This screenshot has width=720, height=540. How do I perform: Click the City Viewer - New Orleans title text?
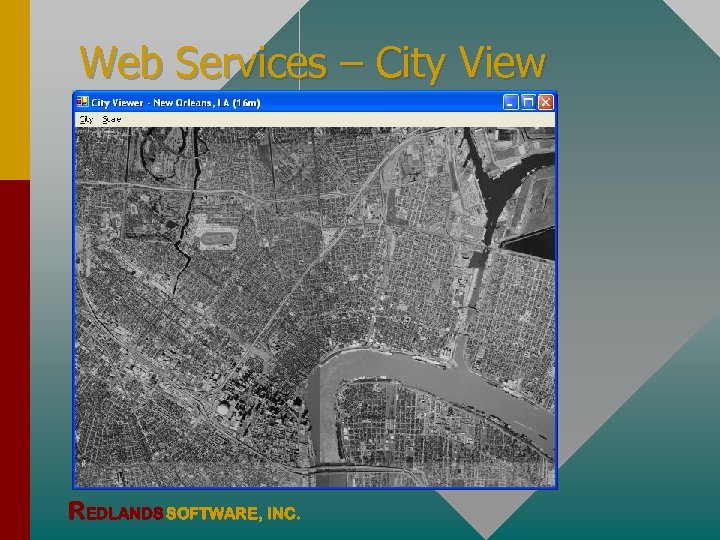[x=176, y=103]
